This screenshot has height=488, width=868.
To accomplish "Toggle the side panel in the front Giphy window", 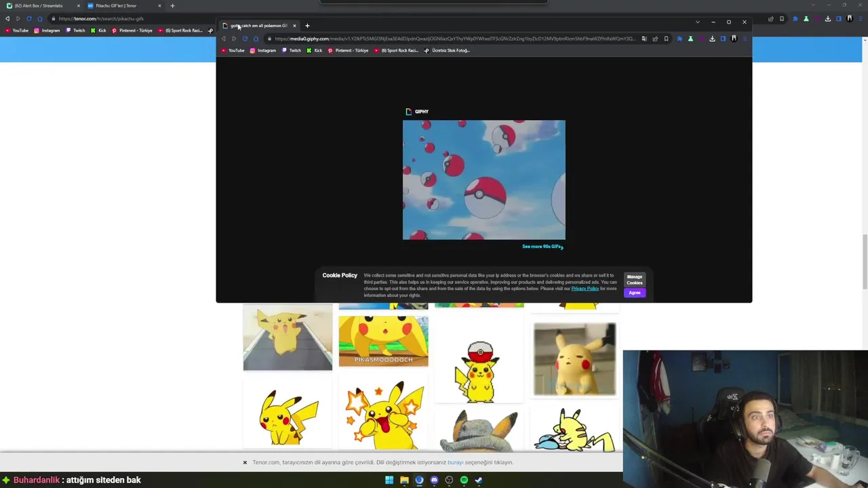I will [723, 39].
